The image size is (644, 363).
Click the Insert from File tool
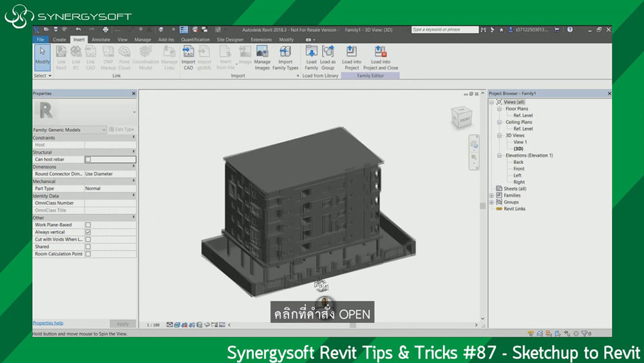(x=225, y=58)
